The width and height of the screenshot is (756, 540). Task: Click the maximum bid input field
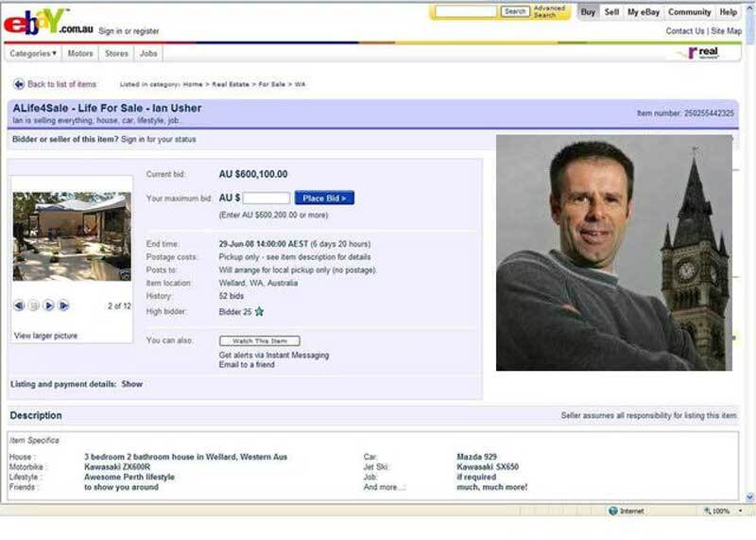point(266,198)
